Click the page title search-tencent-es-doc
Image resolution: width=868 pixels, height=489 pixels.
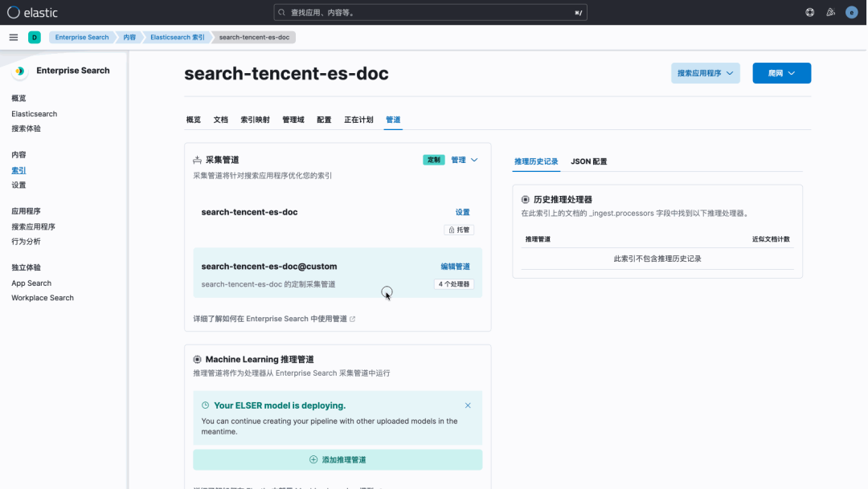coord(286,74)
